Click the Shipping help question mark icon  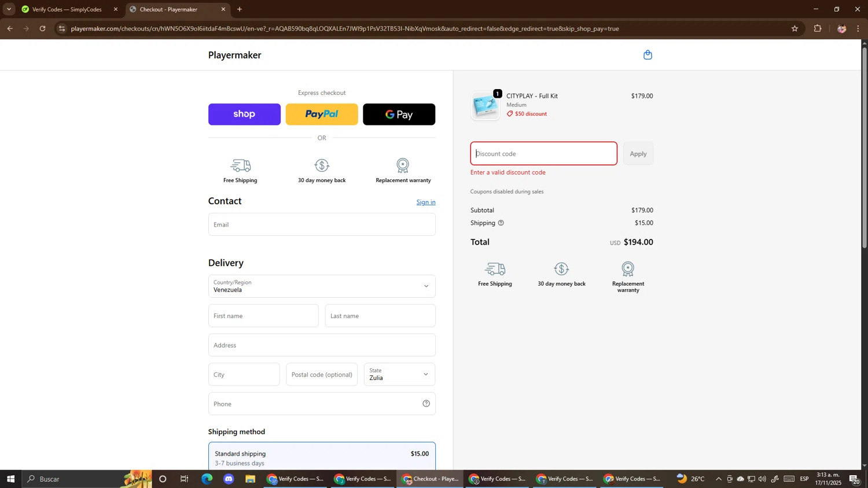[501, 223]
